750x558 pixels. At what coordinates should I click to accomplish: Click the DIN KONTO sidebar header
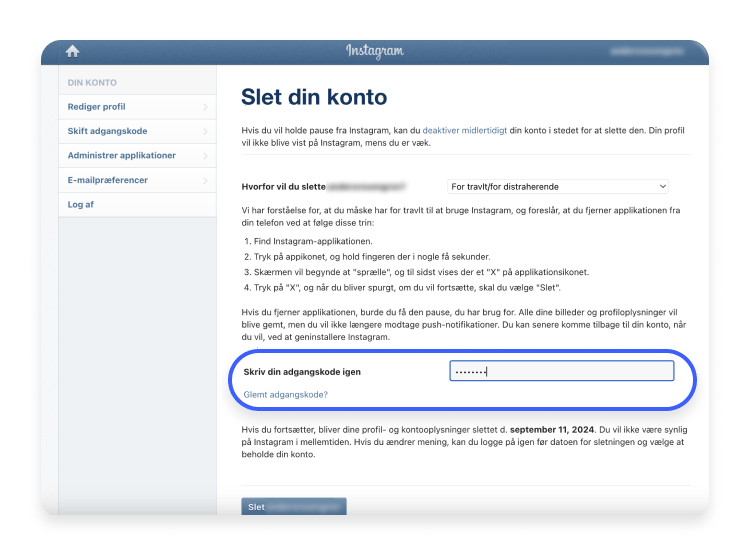coord(92,82)
